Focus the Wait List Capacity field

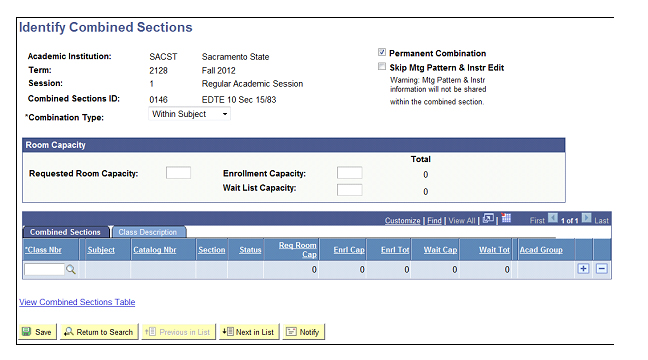(x=350, y=190)
